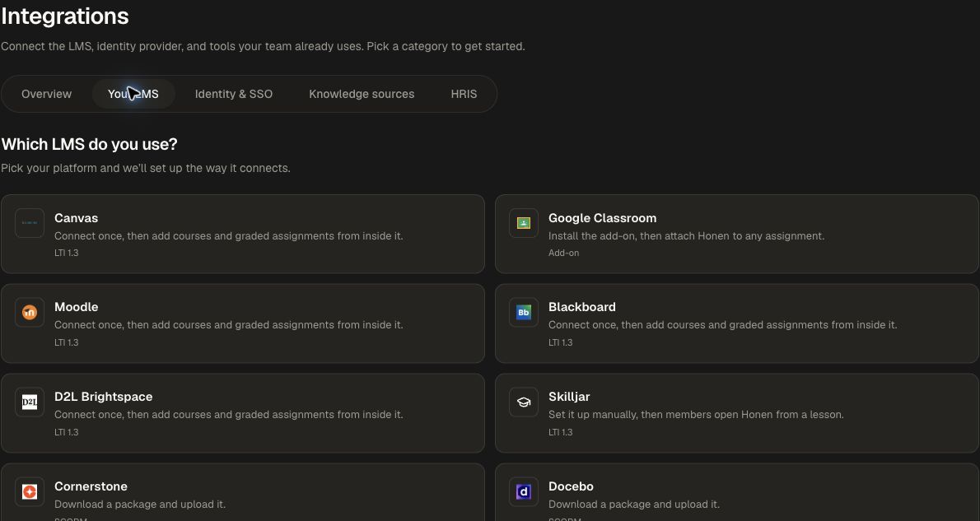Click the Skilljar graduation cap icon
The height and width of the screenshot is (521, 980).
pos(524,402)
